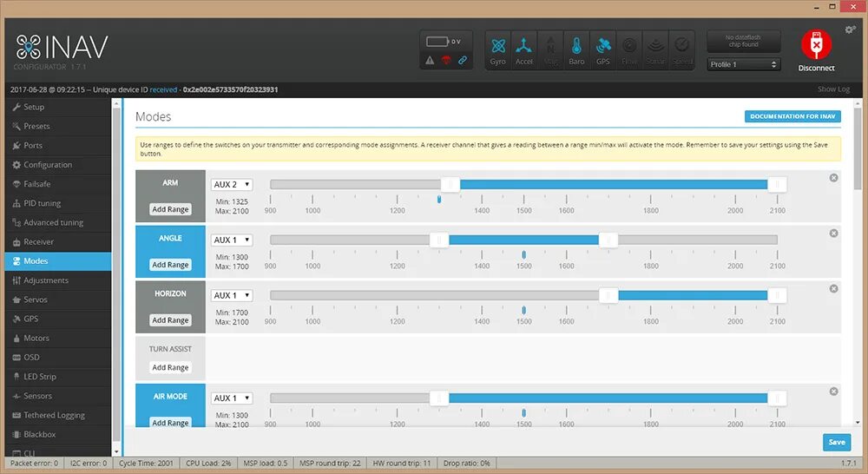Image resolution: width=868 pixels, height=474 pixels.
Task: Click the Show Log link
Action: 833,89
